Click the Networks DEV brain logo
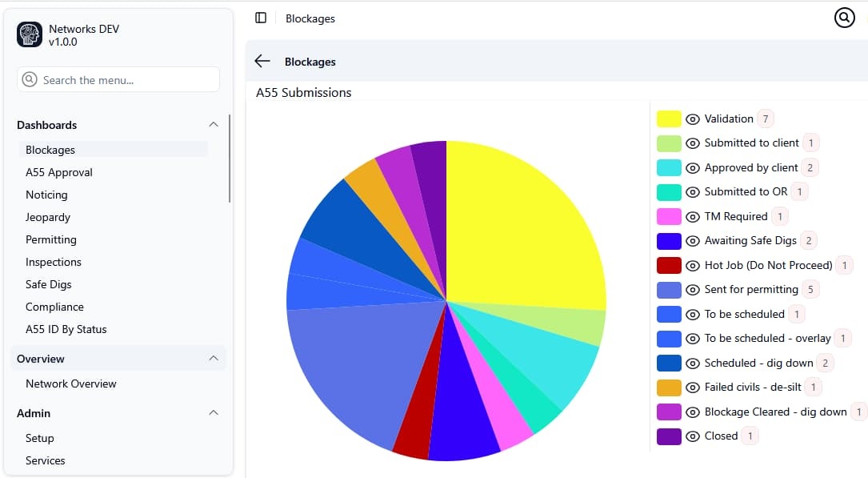The width and height of the screenshot is (868, 478). coord(29,35)
